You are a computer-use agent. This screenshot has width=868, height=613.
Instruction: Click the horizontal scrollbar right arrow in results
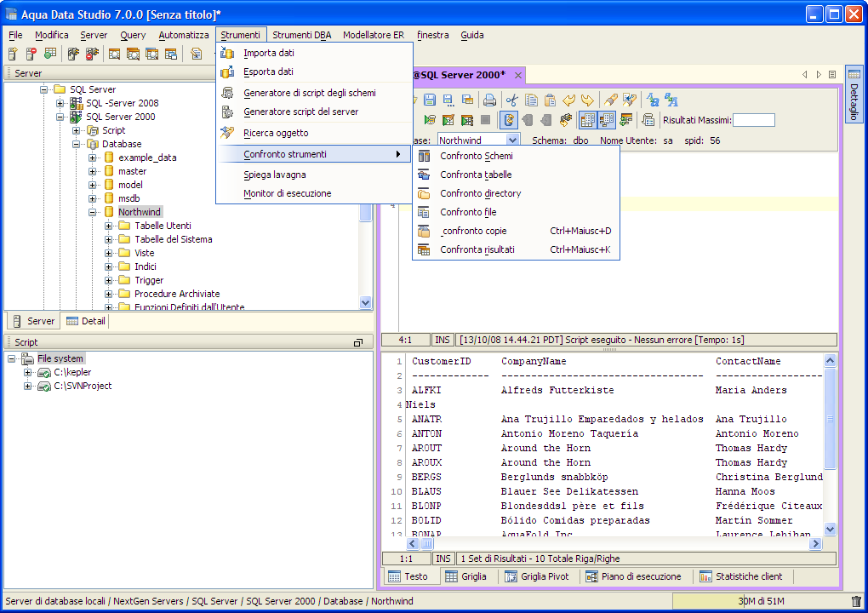coord(815,544)
